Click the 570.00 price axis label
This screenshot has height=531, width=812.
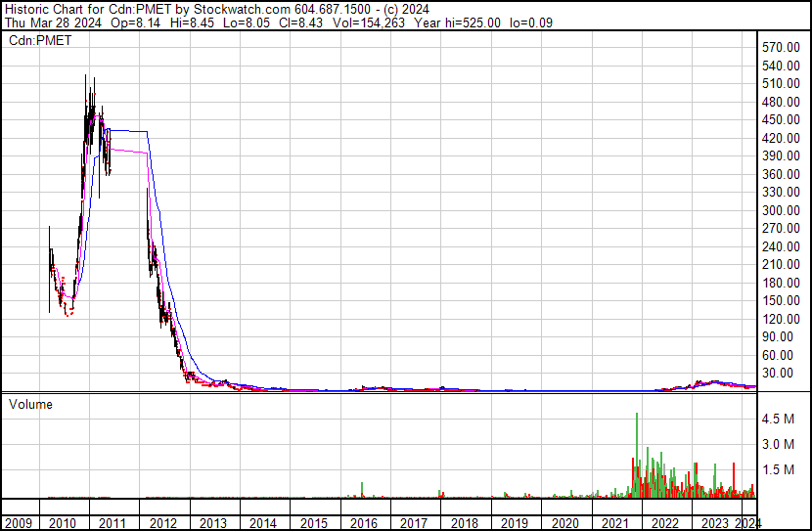tap(782, 47)
